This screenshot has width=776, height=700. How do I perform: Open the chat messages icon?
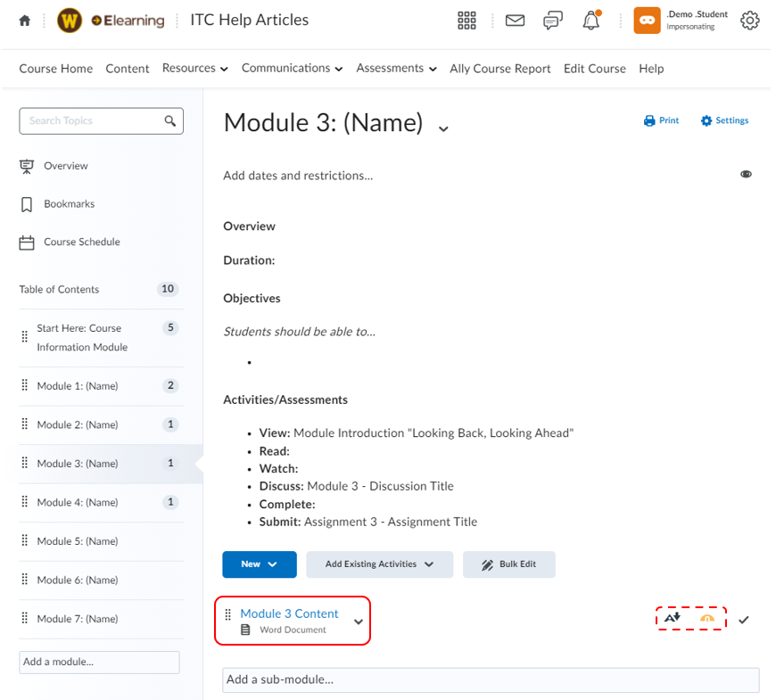pos(553,20)
